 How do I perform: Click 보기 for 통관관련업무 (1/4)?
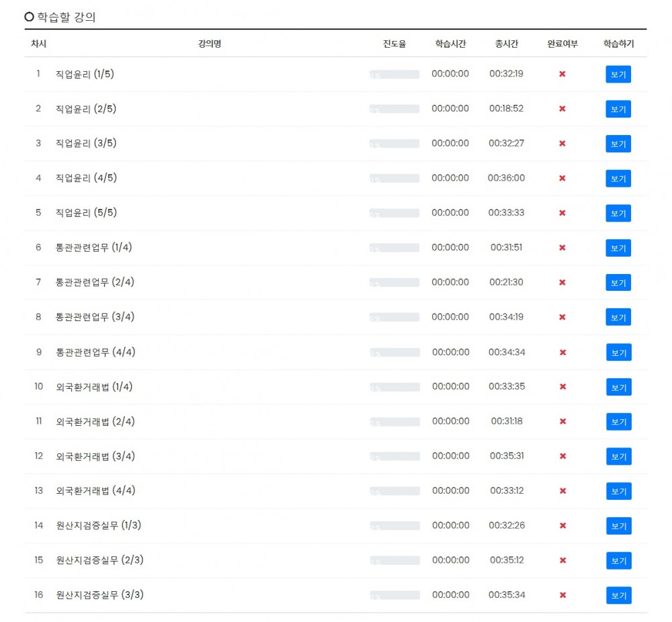click(x=618, y=248)
